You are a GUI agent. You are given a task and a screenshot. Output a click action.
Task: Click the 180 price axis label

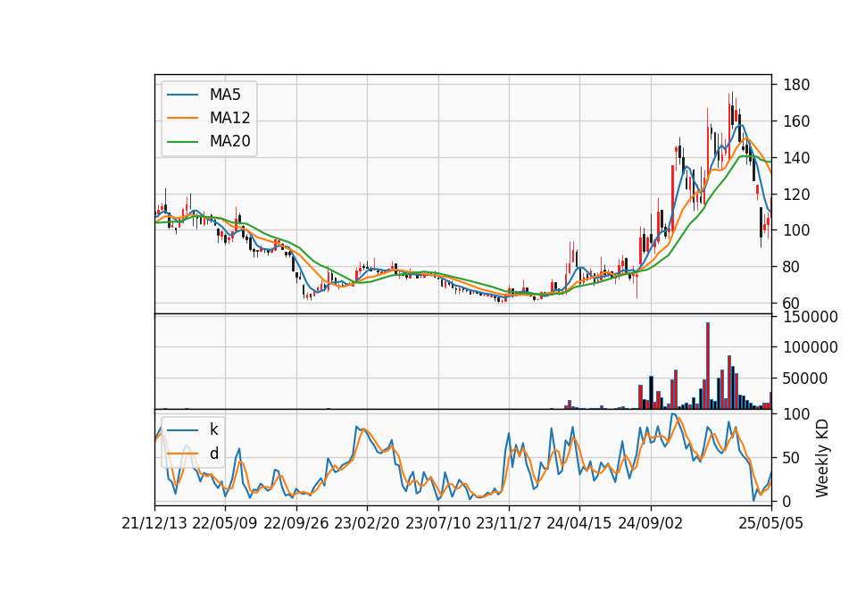[796, 85]
